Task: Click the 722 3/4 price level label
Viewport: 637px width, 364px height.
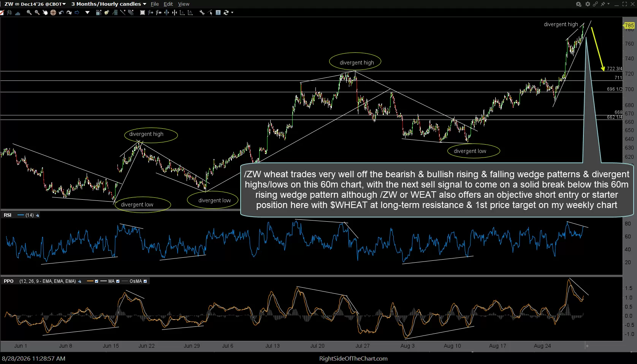Action: point(615,69)
